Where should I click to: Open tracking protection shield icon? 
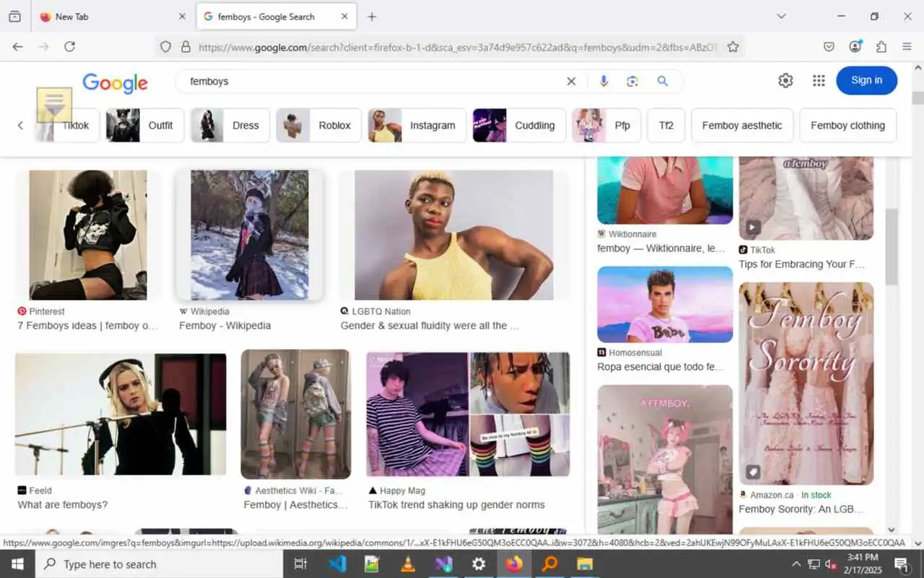[x=165, y=47]
